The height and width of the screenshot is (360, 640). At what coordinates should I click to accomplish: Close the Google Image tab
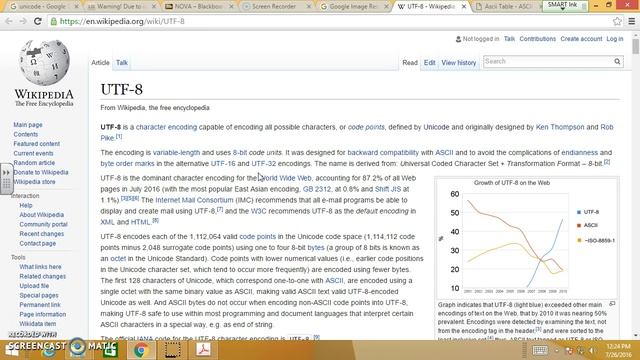386,7
